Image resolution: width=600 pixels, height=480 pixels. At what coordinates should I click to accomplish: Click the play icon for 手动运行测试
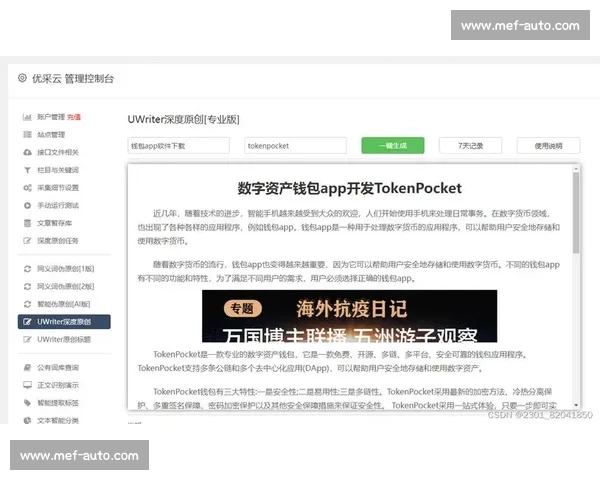tap(27, 206)
